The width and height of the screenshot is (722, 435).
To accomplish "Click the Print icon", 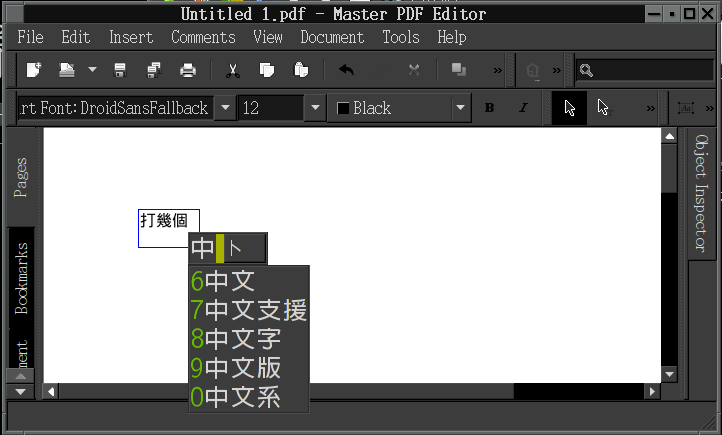I will coord(187,70).
